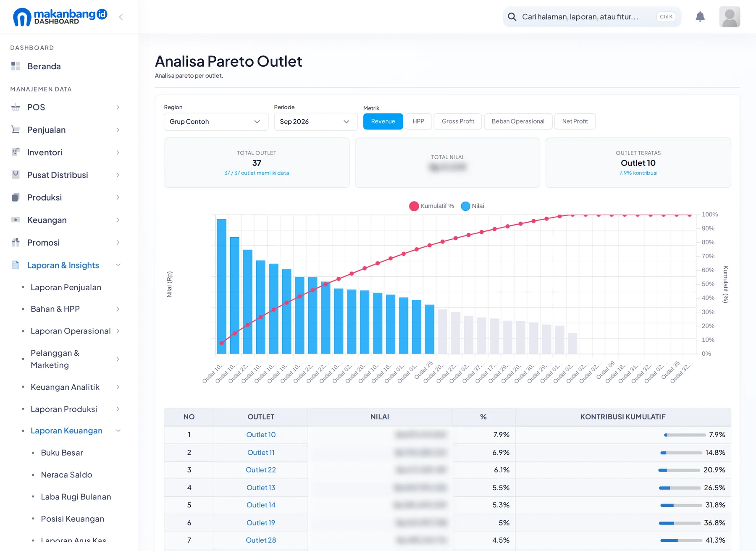756x551 pixels.
Task: Open Buku Besar report
Action: point(62,453)
